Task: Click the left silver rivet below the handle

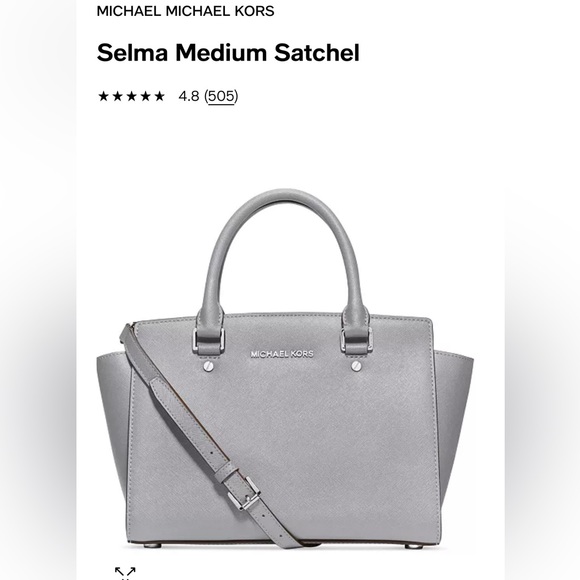Action: [208, 366]
